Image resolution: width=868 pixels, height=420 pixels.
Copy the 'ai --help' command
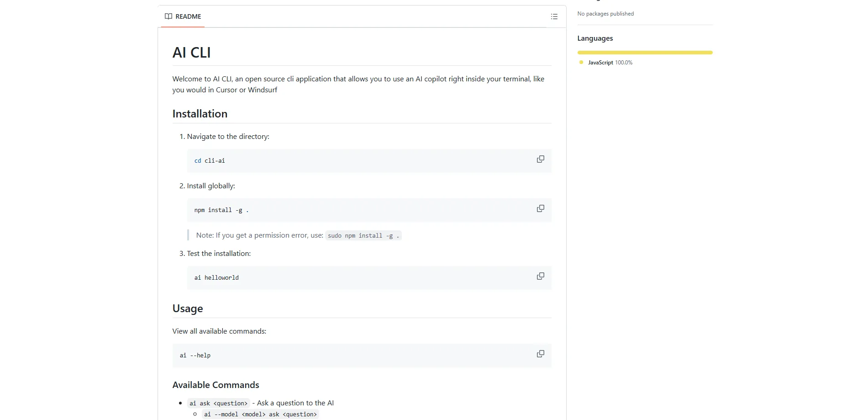tap(540, 354)
